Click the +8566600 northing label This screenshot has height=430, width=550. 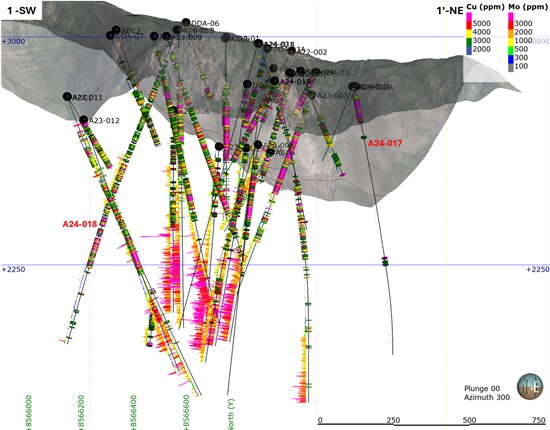tap(186, 412)
